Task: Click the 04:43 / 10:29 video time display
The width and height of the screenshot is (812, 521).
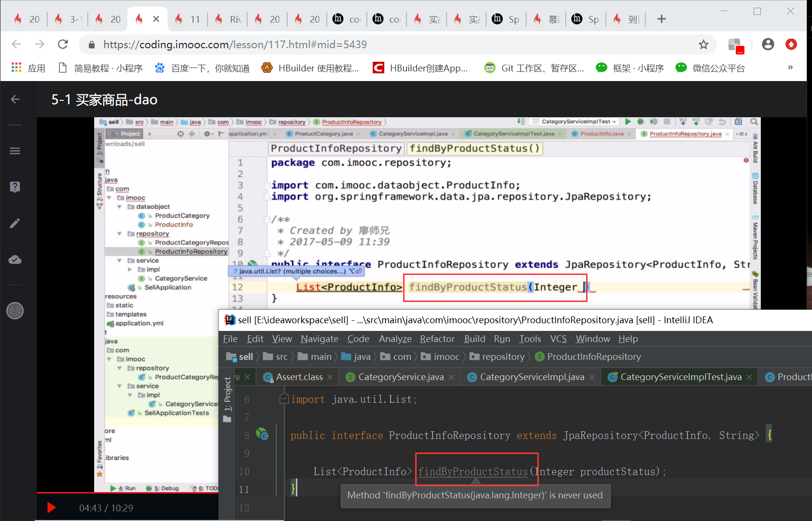Action: [106, 508]
